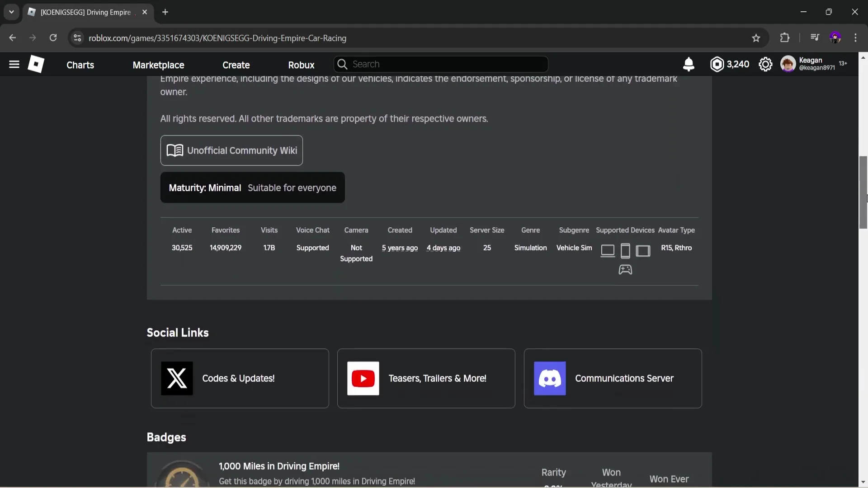The height and width of the screenshot is (488, 868).
Task: Click the Unofficial Community Wiki book icon
Action: pyautogui.click(x=175, y=150)
